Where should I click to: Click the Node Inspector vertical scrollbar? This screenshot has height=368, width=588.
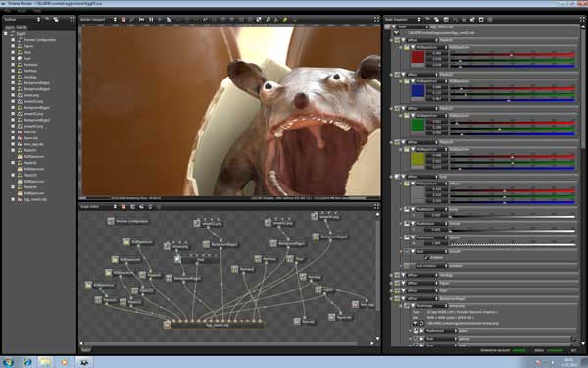click(x=583, y=88)
